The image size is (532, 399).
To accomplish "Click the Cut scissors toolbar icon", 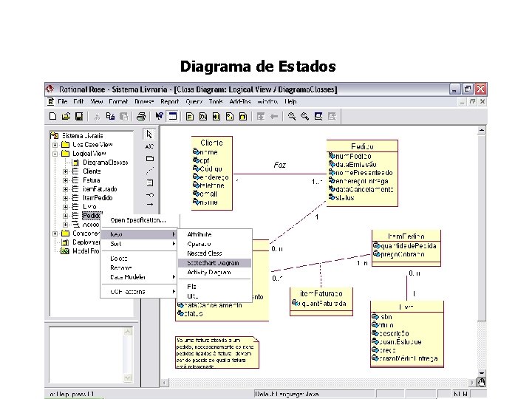I will (x=97, y=117).
